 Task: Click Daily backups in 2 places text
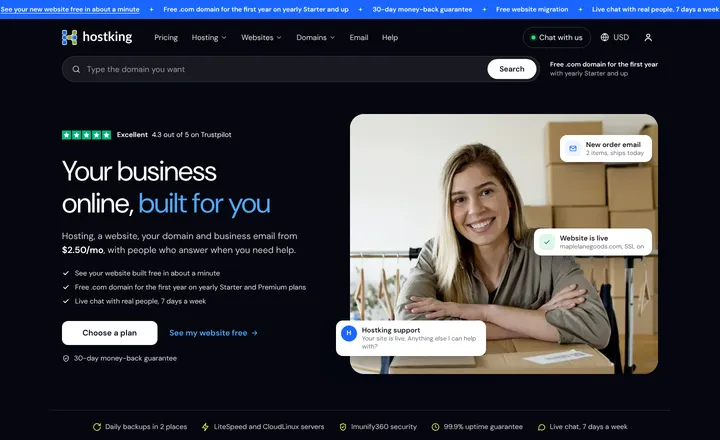click(146, 427)
